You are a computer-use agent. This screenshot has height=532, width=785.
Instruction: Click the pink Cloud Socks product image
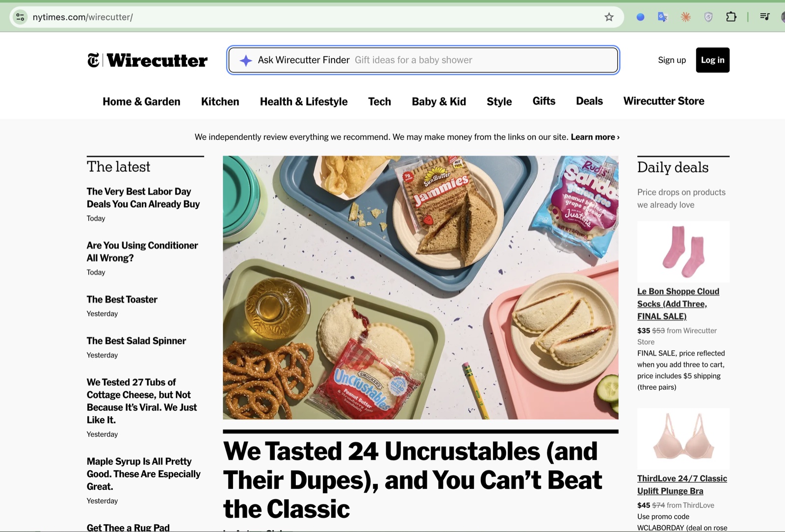tap(683, 252)
